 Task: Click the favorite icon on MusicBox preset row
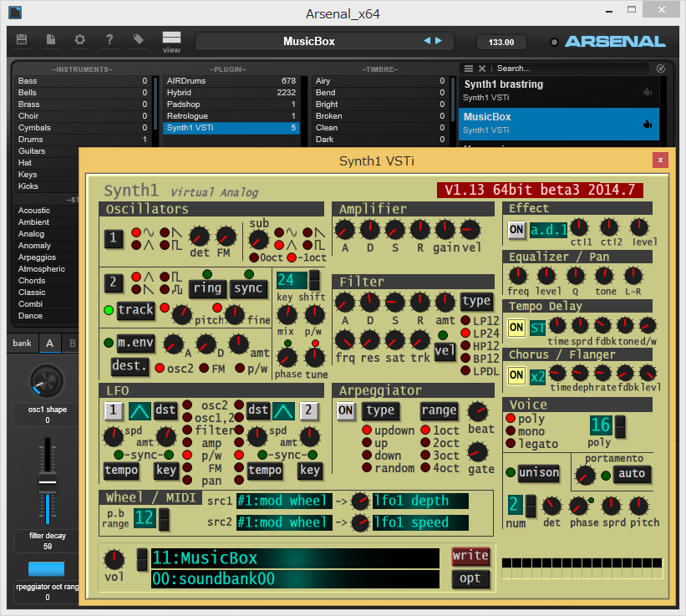pos(648,125)
